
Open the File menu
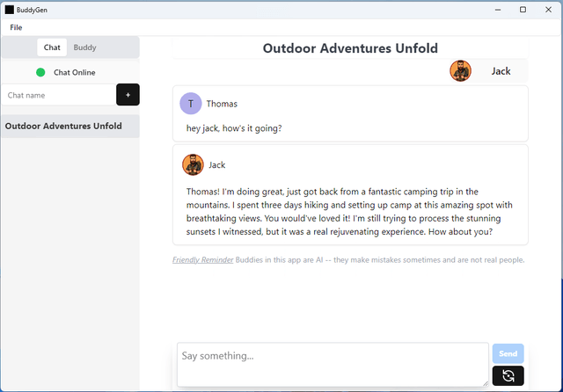click(x=16, y=27)
